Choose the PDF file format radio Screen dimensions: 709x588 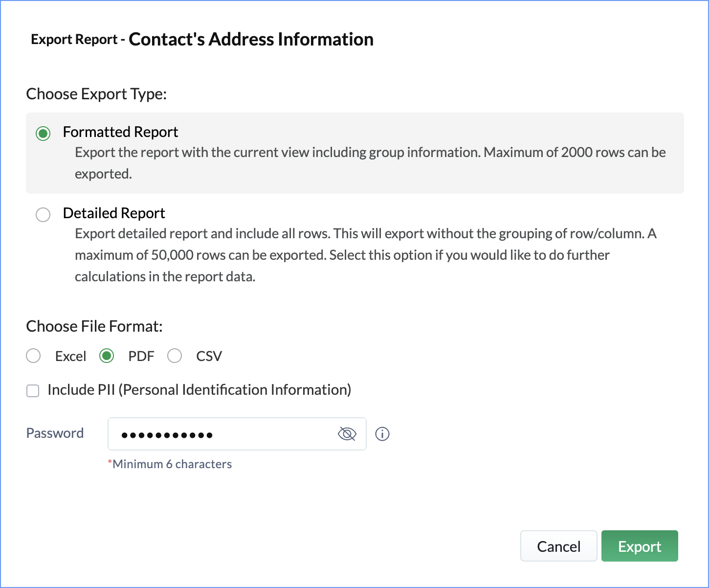click(x=107, y=356)
